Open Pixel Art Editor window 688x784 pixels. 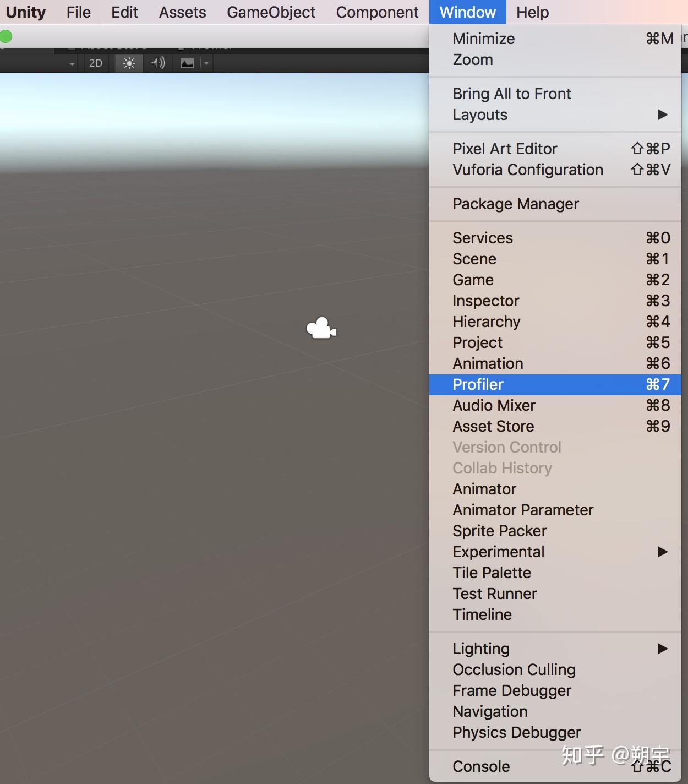click(555, 149)
